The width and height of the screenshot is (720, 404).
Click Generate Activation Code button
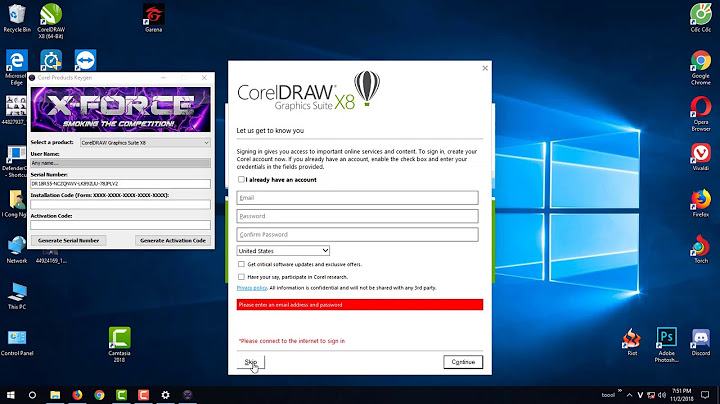[x=173, y=240]
